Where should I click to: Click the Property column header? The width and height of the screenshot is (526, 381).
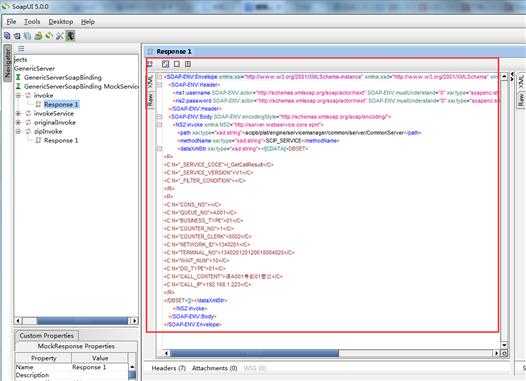pos(44,358)
